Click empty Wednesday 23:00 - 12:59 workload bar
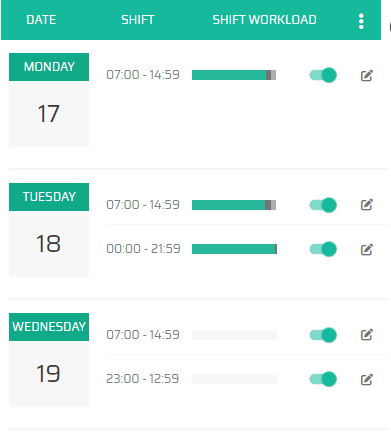The height and width of the screenshot is (432, 391). 234,379
